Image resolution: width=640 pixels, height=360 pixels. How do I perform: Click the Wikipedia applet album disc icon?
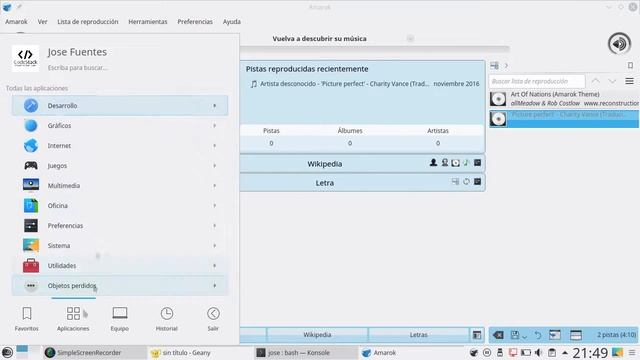click(x=455, y=163)
